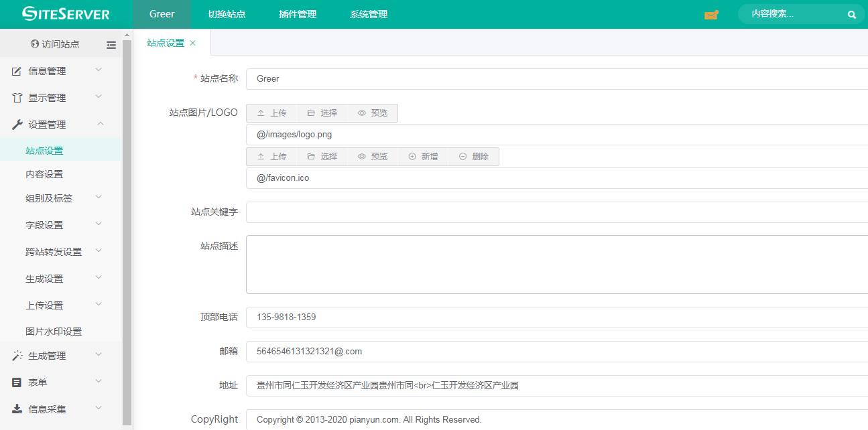Click the SiteServer logo
The image size is (868, 430).
66,14
